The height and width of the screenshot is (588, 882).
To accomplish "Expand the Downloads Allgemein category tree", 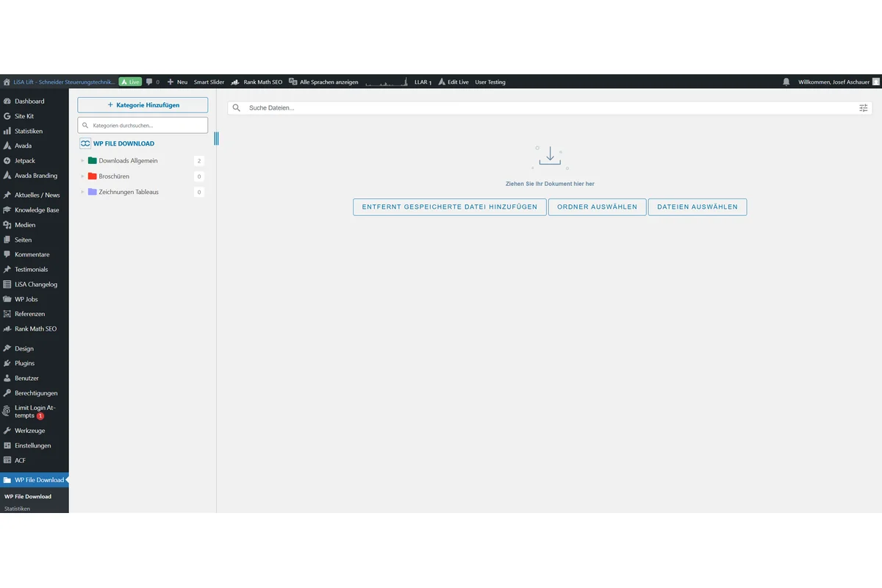I will point(83,161).
